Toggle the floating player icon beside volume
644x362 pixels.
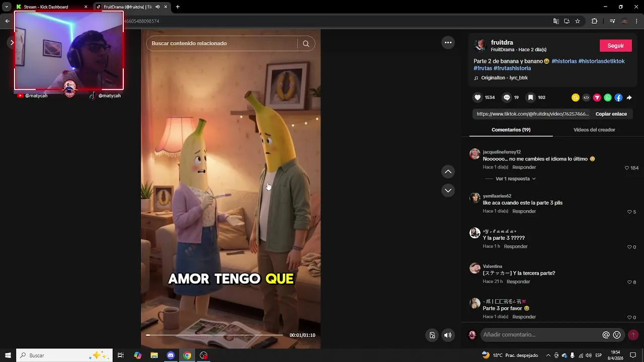(x=432, y=335)
